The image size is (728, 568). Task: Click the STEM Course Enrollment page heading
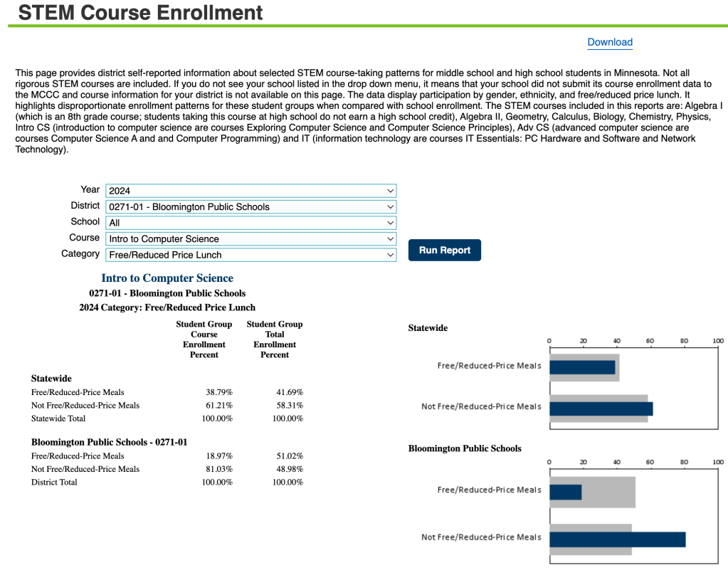pos(140,12)
